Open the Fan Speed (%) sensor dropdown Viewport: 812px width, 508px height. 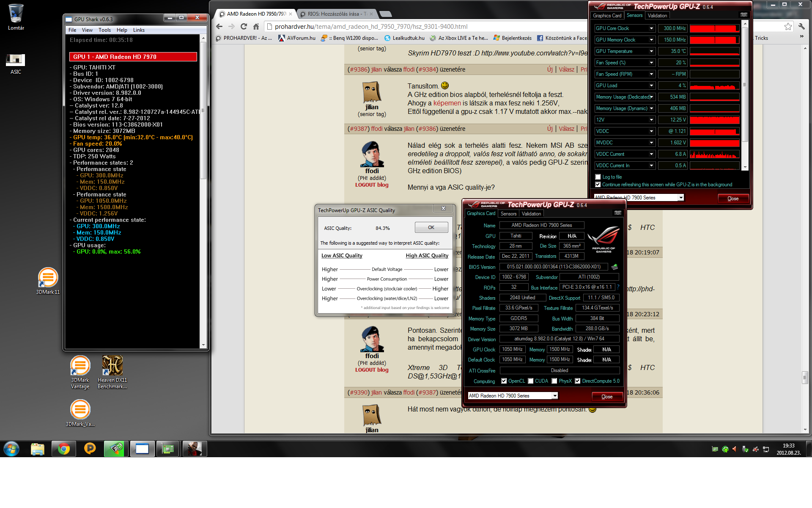pos(651,63)
